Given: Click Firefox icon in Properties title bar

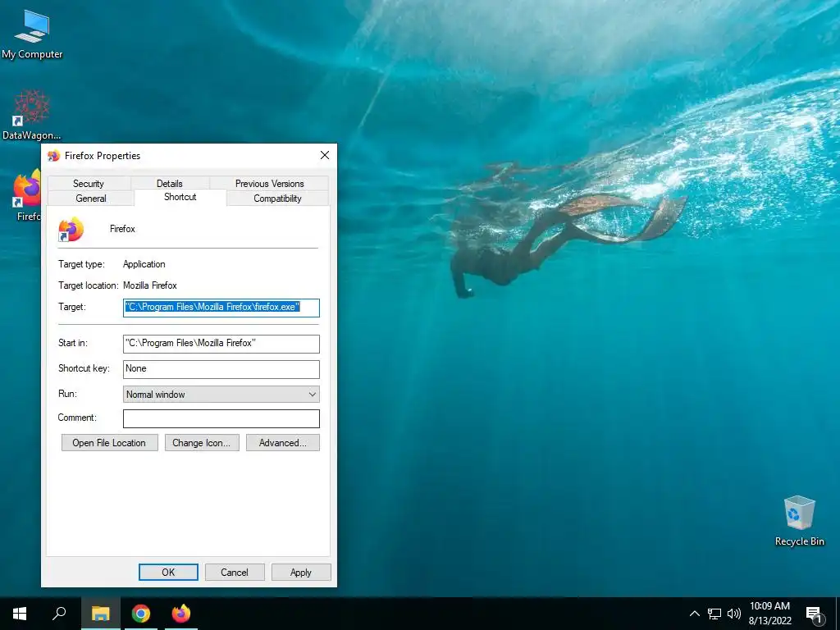Looking at the screenshot, I should [x=53, y=156].
